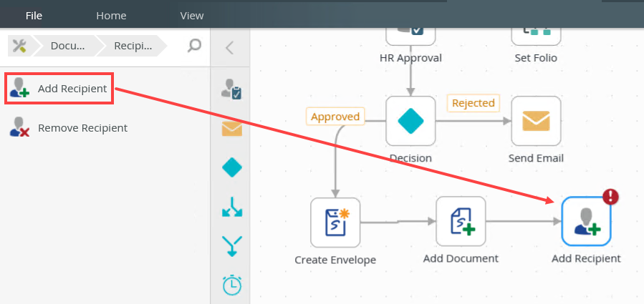This screenshot has width=644, height=304.
Task: Select the Add Document step on canvas
Action: [x=461, y=221]
